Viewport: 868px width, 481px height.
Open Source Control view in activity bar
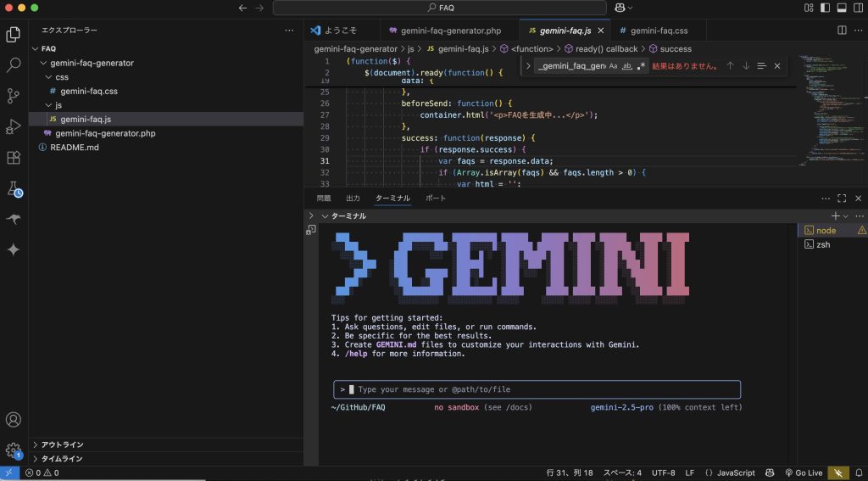coord(14,95)
